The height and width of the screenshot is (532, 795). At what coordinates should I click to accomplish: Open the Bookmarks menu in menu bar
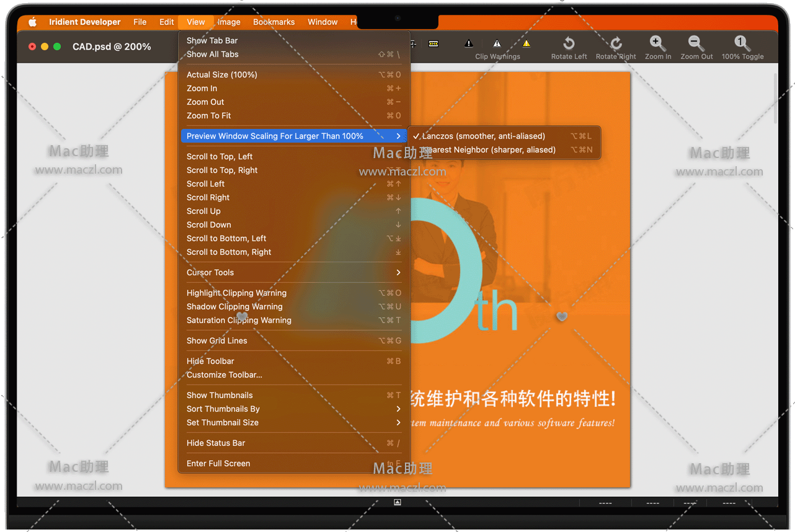(x=273, y=22)
